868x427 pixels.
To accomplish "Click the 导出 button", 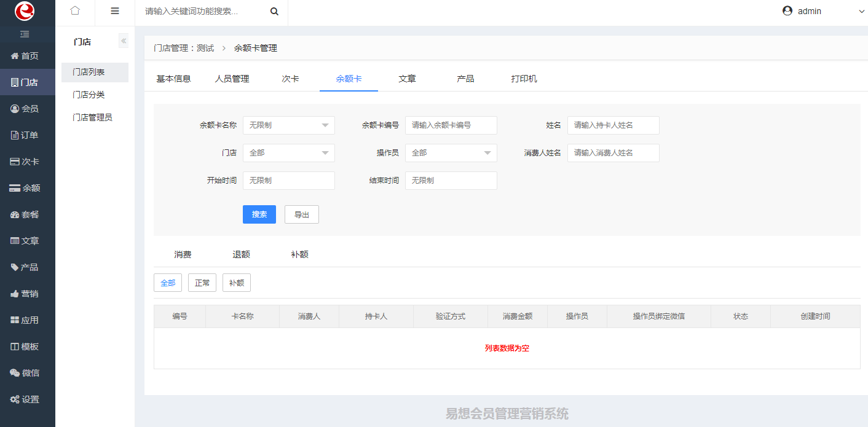I will pyautogui.click(x=302, y=214).
